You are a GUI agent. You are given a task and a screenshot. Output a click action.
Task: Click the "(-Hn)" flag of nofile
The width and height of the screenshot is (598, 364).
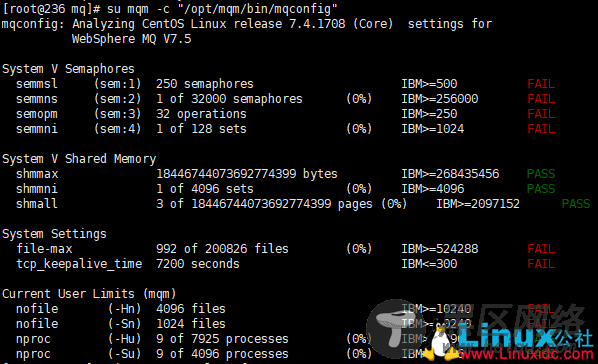coord(124,309)
